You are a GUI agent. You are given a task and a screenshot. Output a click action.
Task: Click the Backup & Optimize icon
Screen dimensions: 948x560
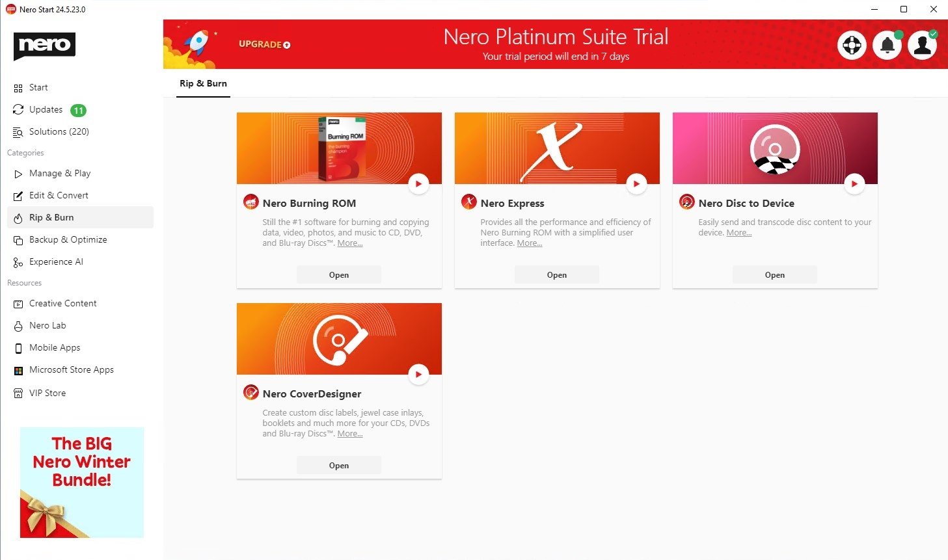[18, 240]
